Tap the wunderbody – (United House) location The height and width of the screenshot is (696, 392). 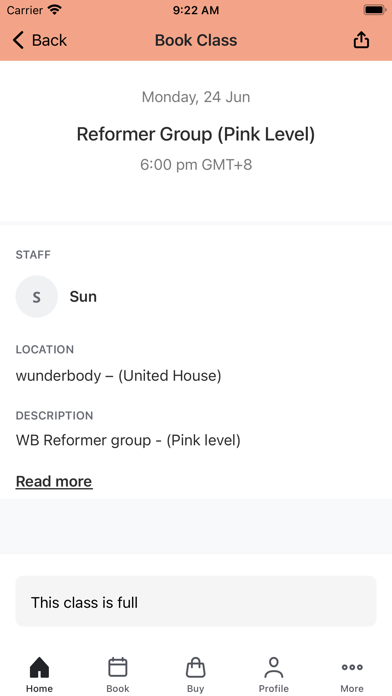[119, 376]
